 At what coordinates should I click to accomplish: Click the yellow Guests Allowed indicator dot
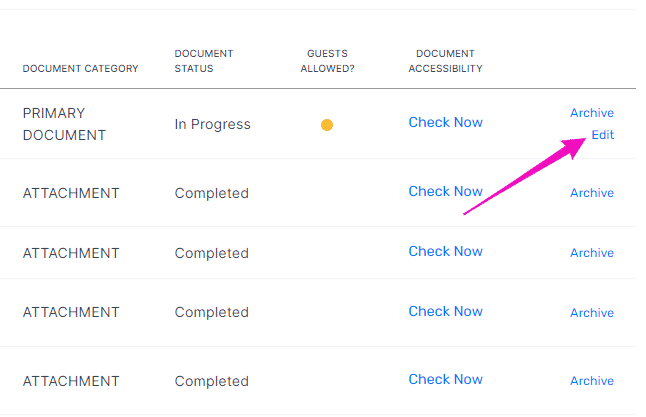pyautogui.click(x=327, y=124)
